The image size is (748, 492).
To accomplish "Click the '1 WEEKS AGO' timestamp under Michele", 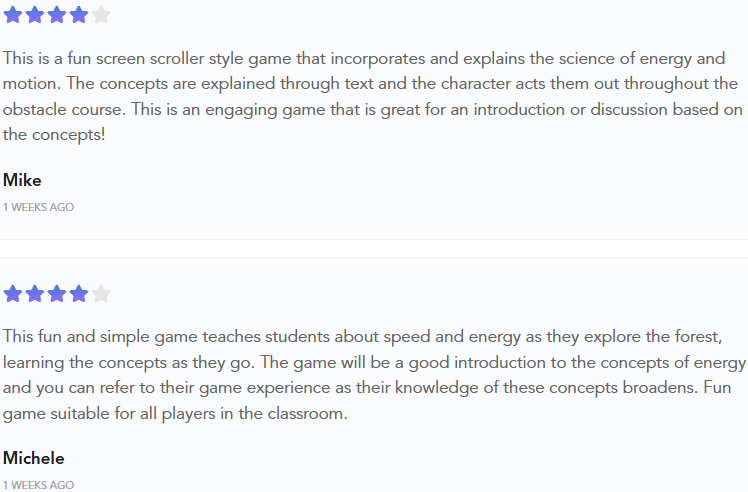I will coord(38,485).
